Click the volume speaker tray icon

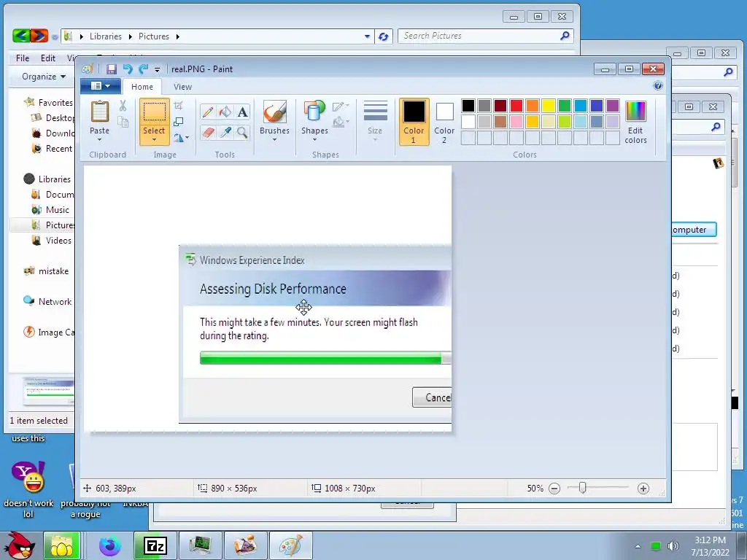coord(673,546)
